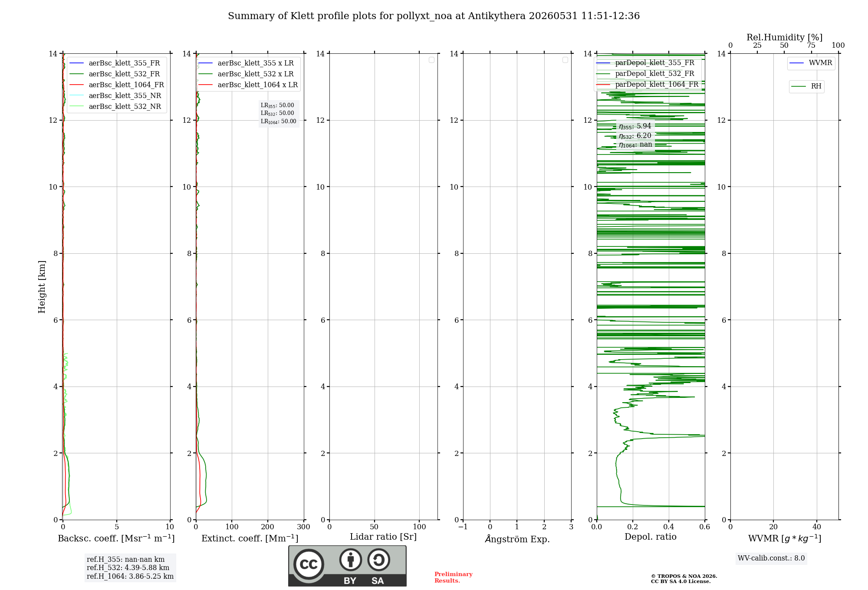Image resolution: width=868 pixels, height=590 pixels.
Task: Click the aerBsc_klett_355_FR legend entry
Action: click(115, 63)
